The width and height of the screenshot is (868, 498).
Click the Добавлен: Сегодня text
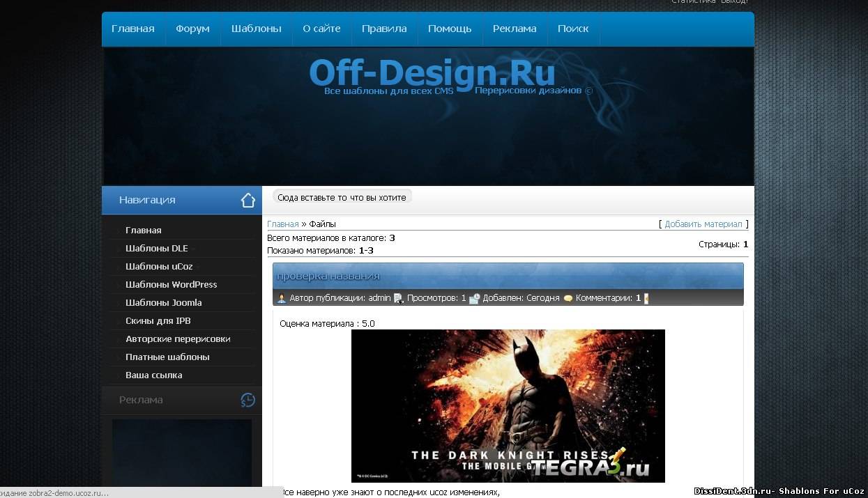coord(521,298)
